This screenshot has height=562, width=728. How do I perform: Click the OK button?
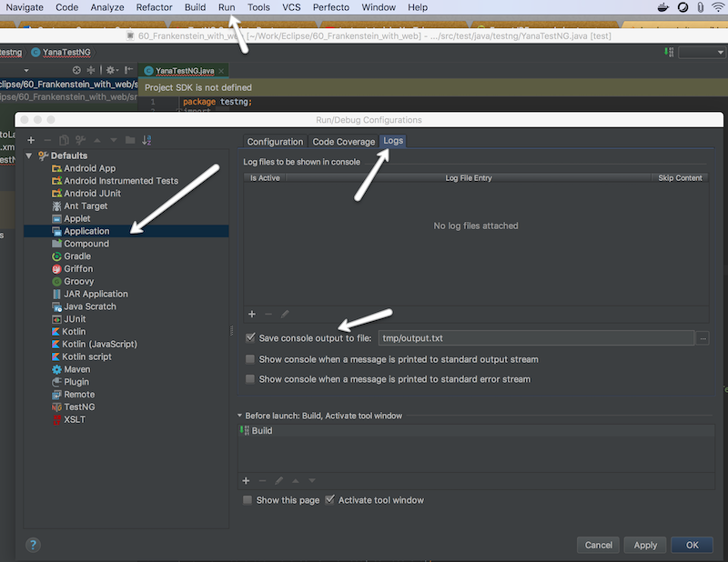pos(692,545)
